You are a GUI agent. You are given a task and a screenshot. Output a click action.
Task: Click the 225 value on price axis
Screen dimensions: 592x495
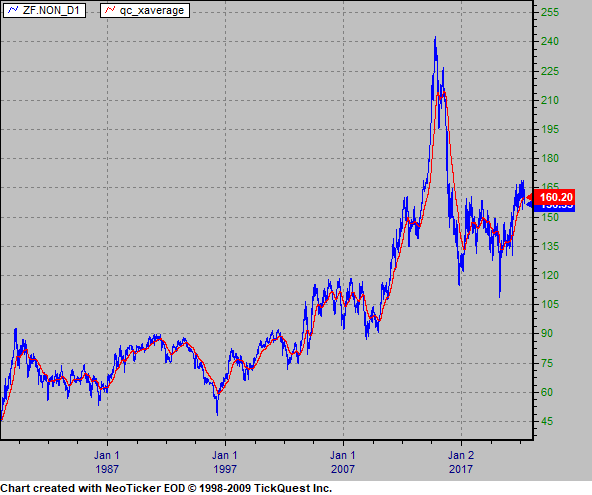click(x=550, y=71)
